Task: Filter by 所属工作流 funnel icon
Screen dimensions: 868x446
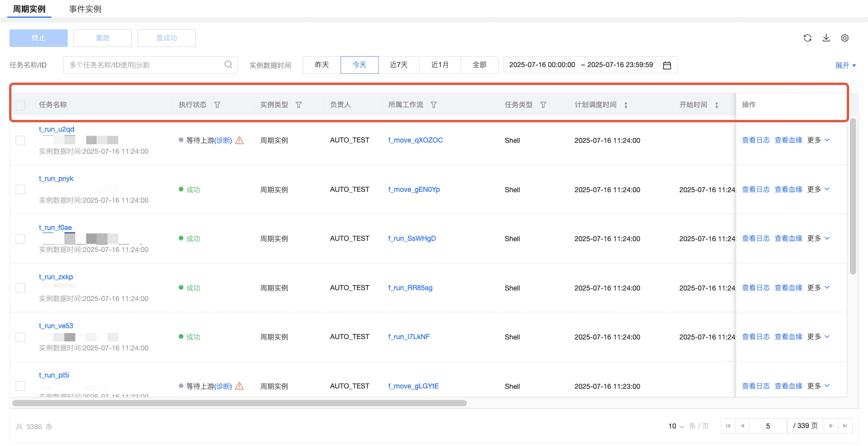Action: (434, 105)
